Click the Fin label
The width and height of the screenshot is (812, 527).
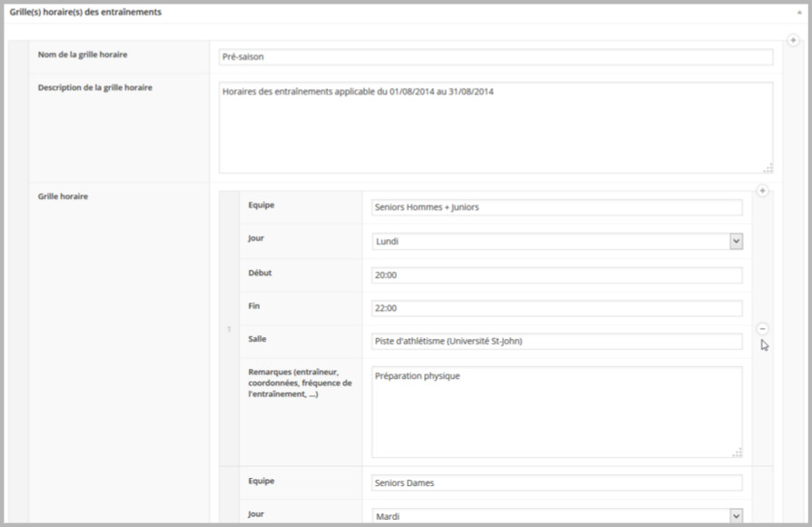253,305
